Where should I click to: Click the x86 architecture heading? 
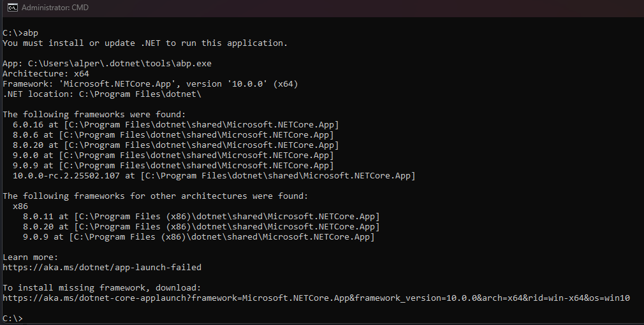click(20, 206)
